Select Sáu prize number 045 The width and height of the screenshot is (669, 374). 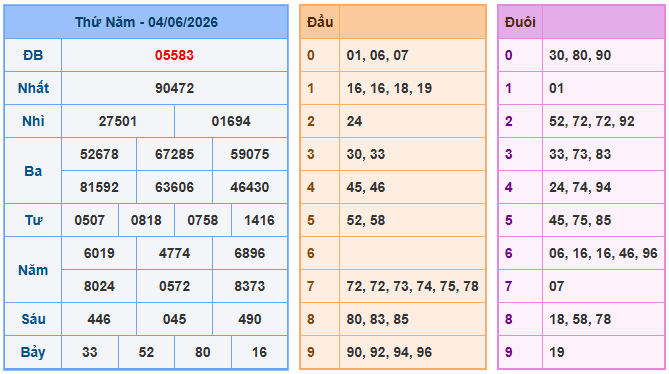[174, 319]
